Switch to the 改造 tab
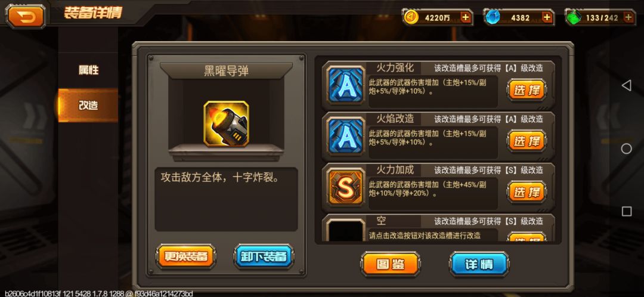644x297 pixels. click(x=88, y=105)
